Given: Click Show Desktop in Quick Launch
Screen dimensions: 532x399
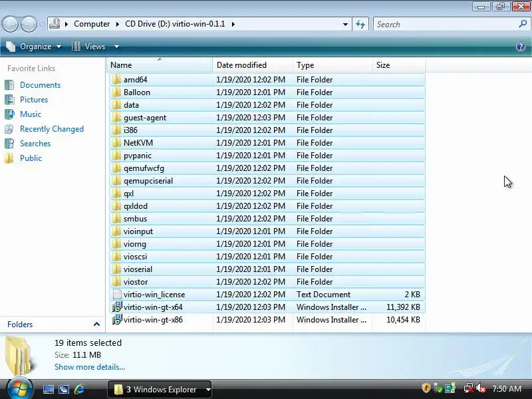Looking at the screenshot, I should coord(48,389).
